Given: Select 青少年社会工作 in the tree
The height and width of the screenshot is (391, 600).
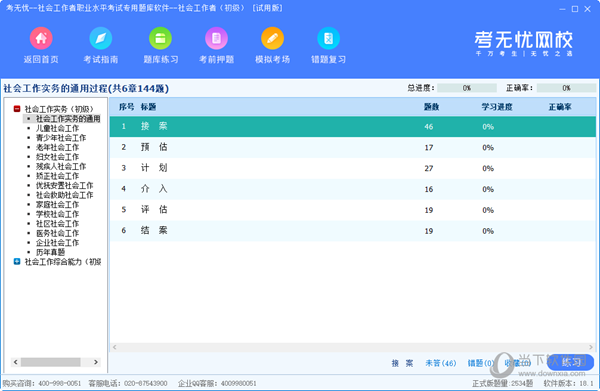Looking at the screenshot, I should coord(61,138).
